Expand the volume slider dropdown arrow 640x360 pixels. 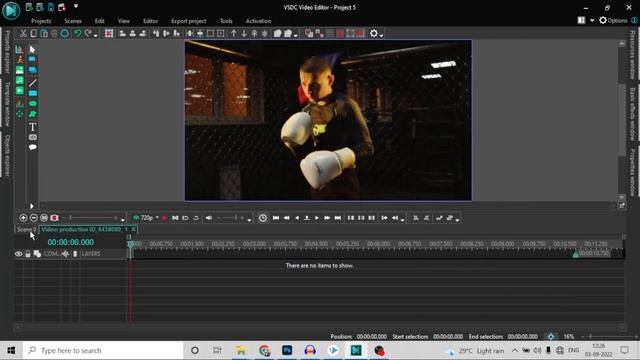(x=249, y=220)
